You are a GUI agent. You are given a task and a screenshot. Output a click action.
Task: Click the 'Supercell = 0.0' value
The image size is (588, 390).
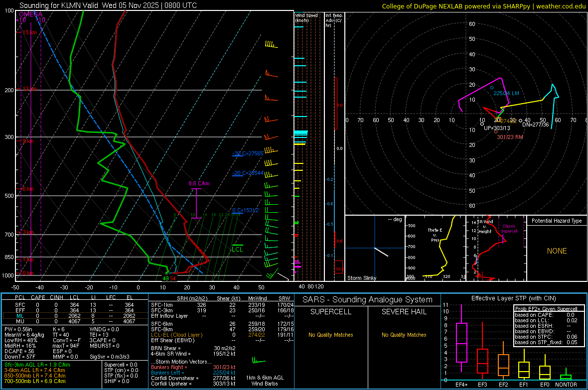pyautogui.click(x=121, y=365)
